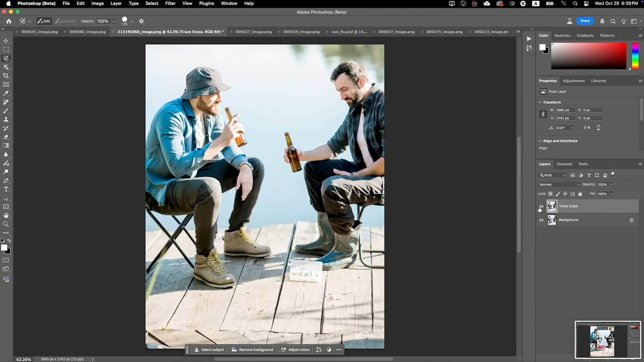
Task: Select the Hand tool
Action: [6, 216]
